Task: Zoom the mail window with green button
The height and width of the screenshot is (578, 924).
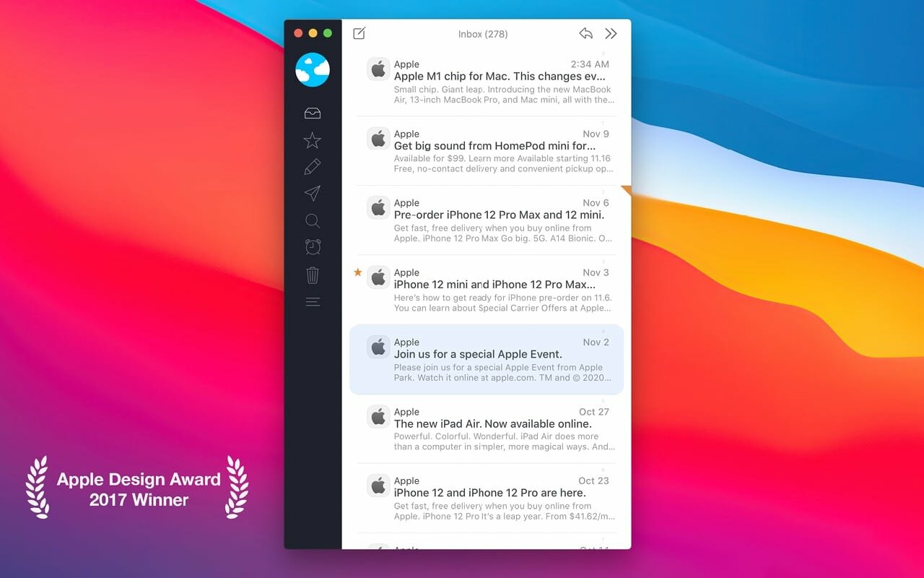Action: tap(328, 33)
